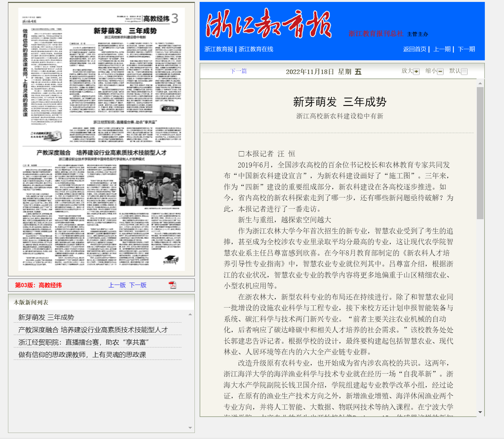
Task: Click 返回首页 link
Action: [x=415, y=49]
